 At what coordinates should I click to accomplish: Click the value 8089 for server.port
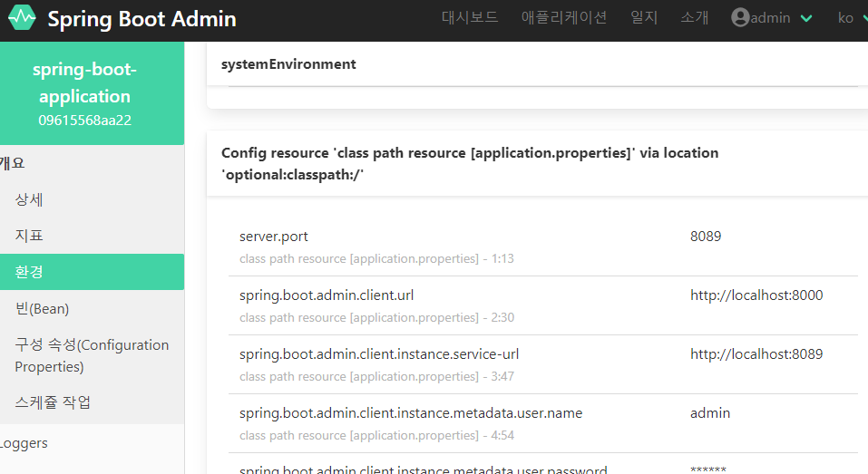pos(706,237)
